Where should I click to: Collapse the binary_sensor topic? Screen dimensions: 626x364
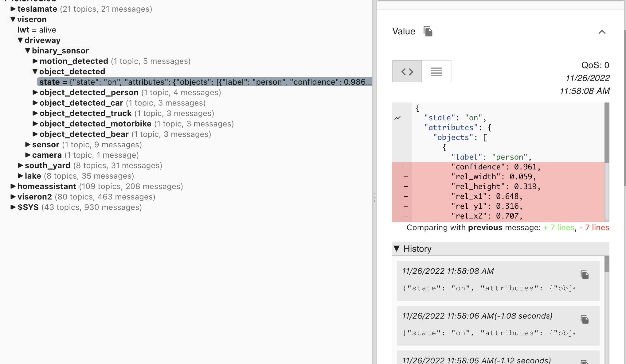point(28,51)
